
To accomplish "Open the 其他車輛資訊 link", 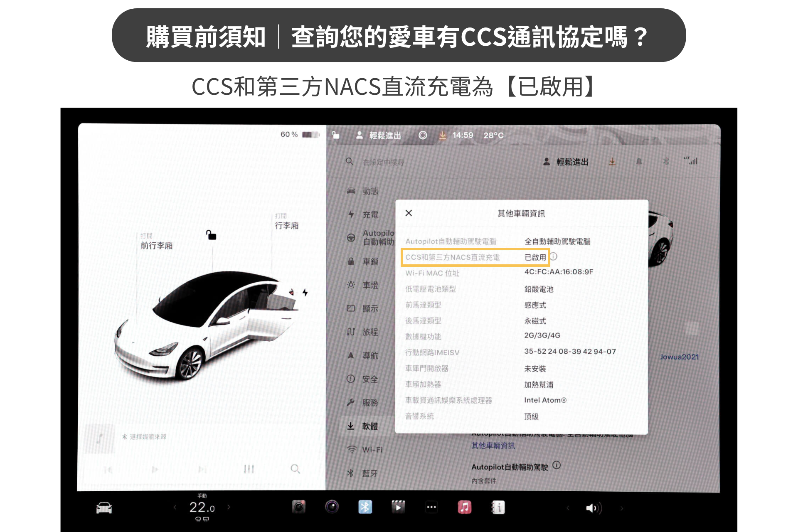I will 493,446.
